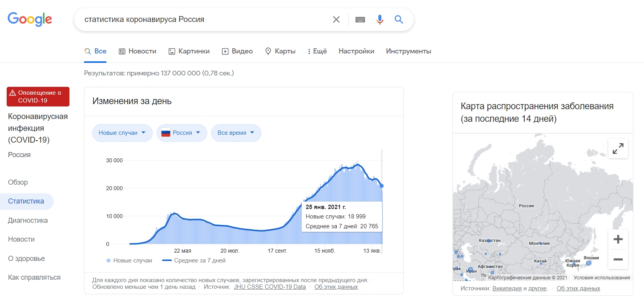Click the Google logo
This screenshot has width=644, height=299.
(30, 19)
